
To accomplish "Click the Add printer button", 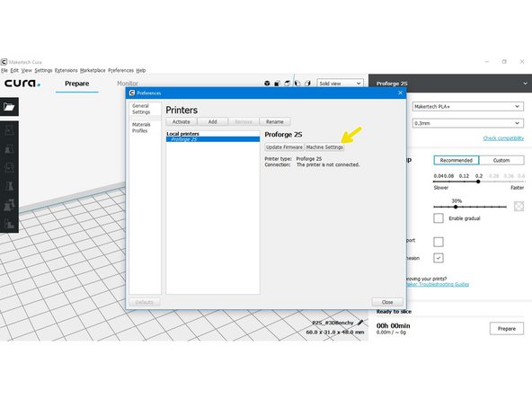I will pyautogui.click(x=212, y=122).
